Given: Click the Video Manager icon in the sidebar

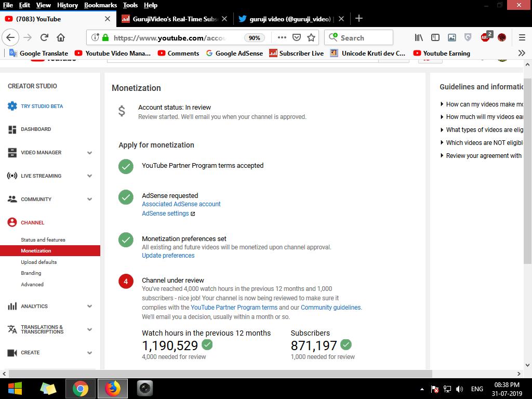Looking at the screenshot, I should [x=12, y=152].
